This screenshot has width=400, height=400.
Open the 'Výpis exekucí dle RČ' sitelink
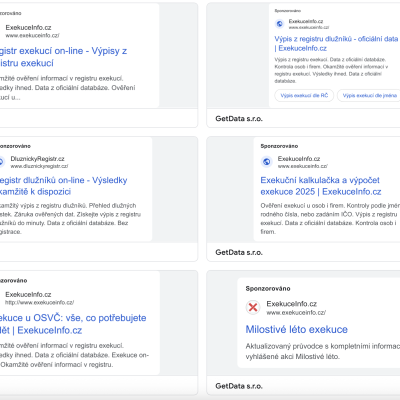pyautogui.click(x=304, y=96)
